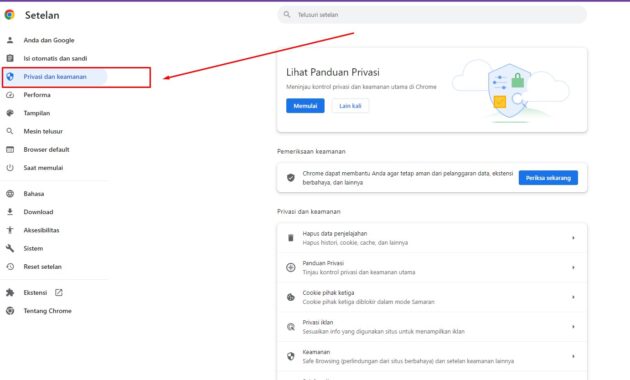Click the shield icon for Privasi dan keamanan
Screen dimensions: 630x380
click(10, 76)
